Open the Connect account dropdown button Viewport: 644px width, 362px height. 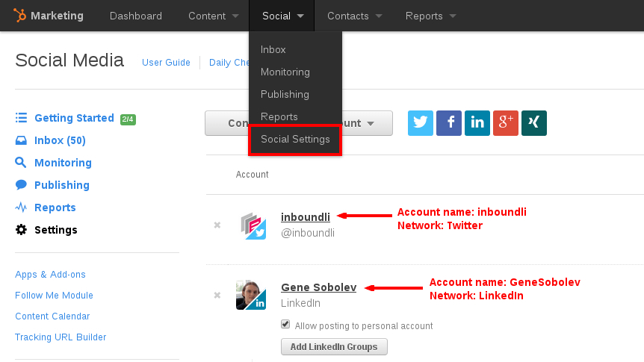(x=299, y=123)
